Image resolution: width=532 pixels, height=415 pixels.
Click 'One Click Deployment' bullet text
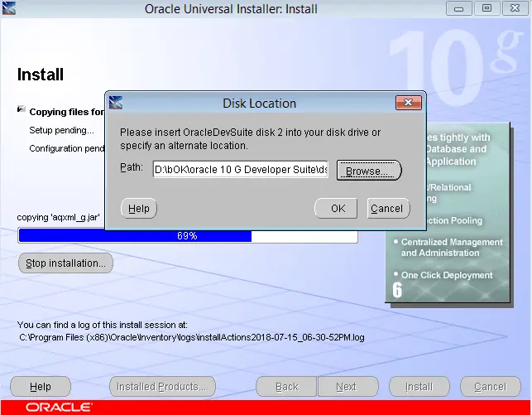447,275
